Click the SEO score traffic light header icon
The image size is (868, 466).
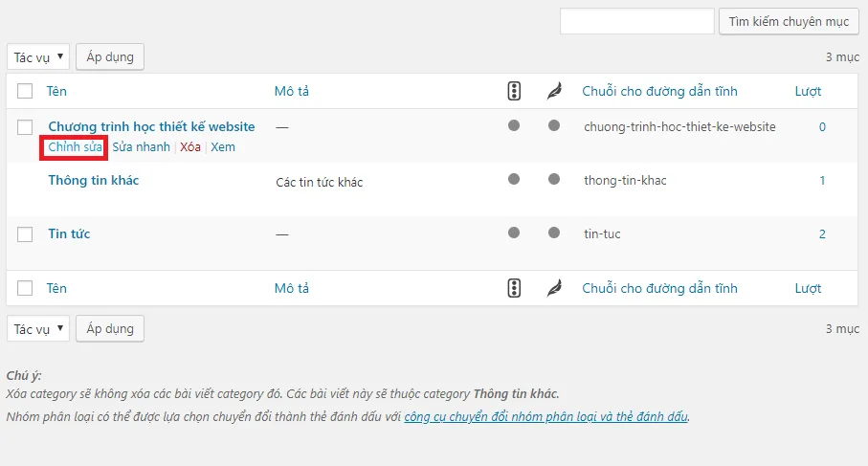pyautogui.click(x=514, y=91)
